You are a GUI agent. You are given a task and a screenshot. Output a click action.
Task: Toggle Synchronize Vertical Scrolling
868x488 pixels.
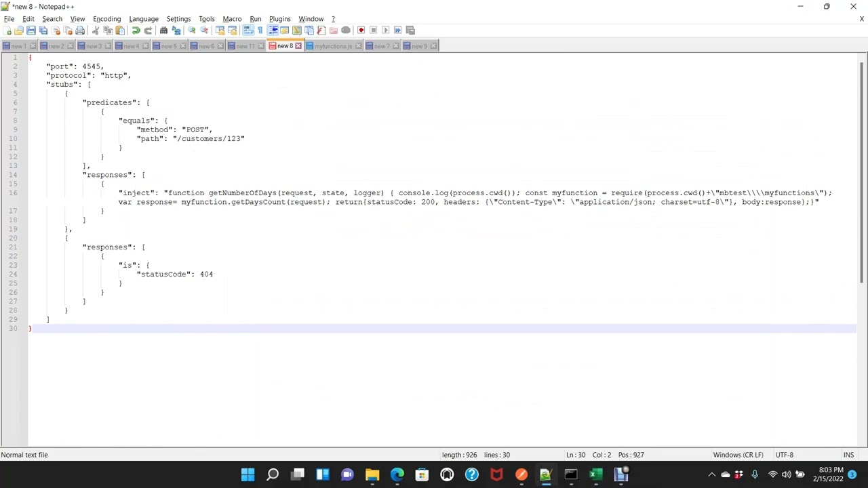pyautogui.click(x=220, y=30)
